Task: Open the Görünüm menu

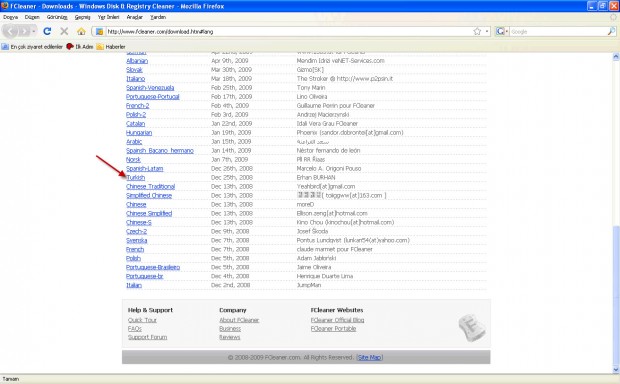Action: click(57, 17)
